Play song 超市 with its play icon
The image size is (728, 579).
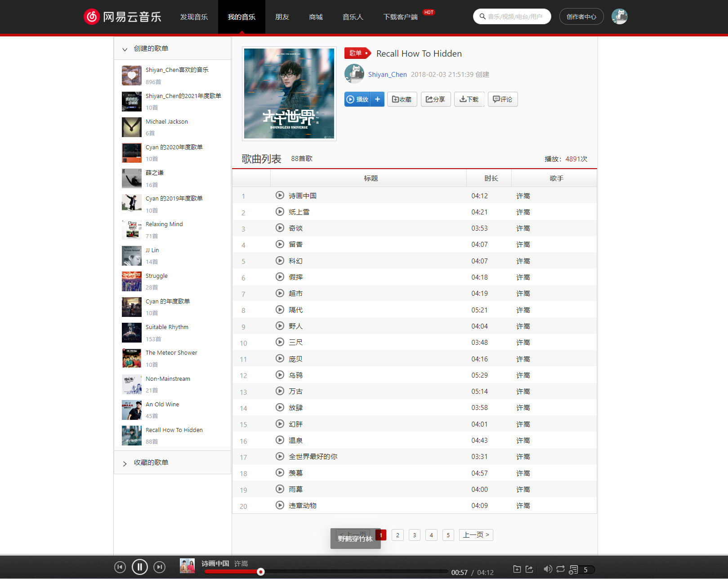[280, 293]
